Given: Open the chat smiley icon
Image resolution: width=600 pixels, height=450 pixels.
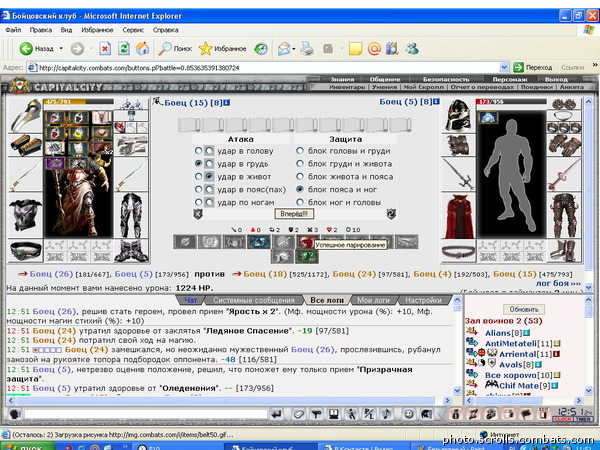Looking at the screenshot, I should tap(409, 414).
